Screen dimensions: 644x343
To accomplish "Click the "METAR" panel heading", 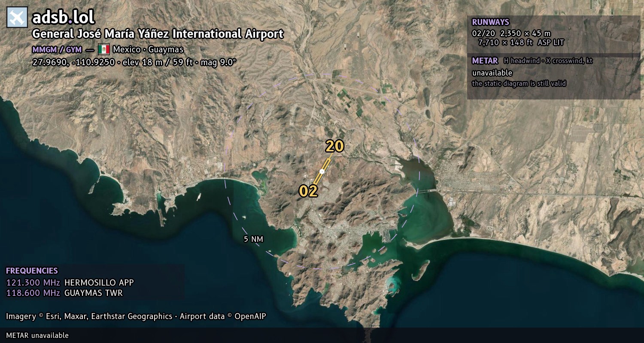I will (485, 61).
